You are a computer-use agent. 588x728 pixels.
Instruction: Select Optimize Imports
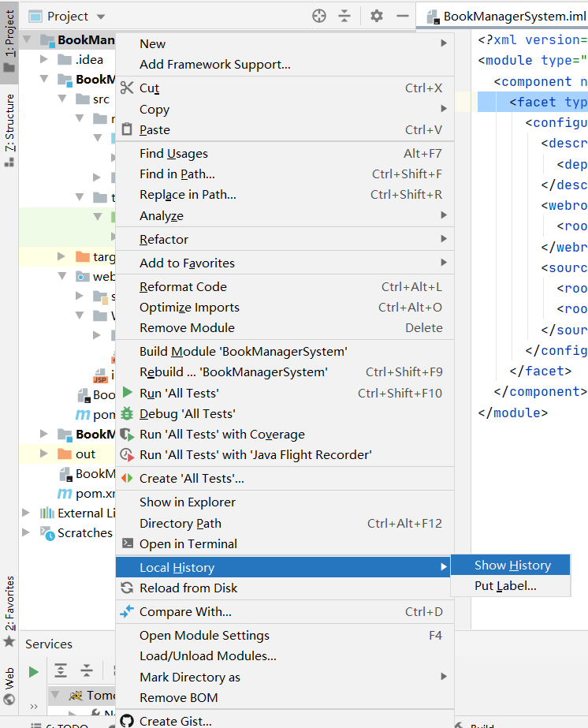(285, 307)
